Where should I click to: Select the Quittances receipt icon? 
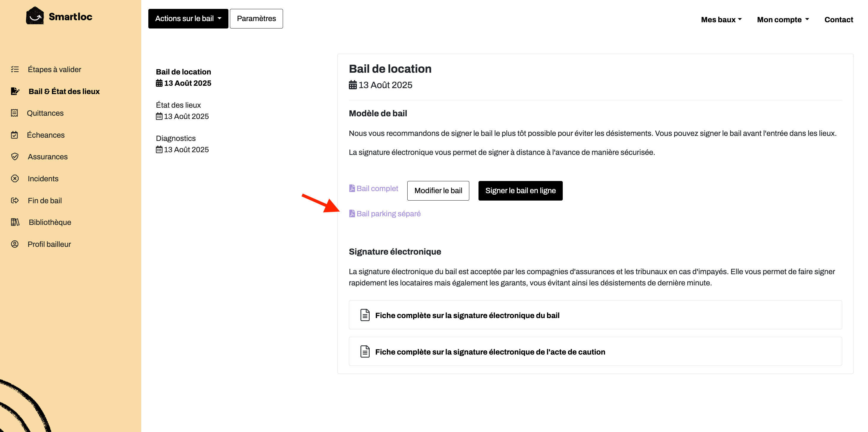coord(15,113)
